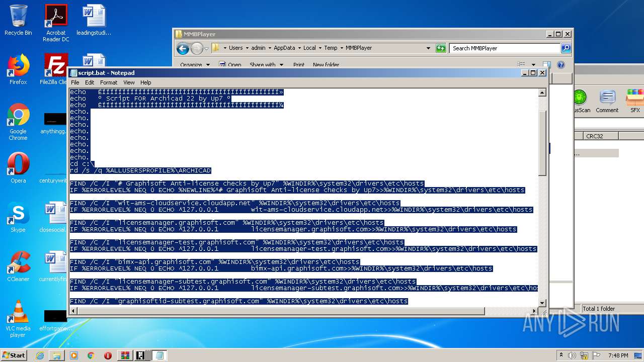Click the 7:48 PM taskbar clock
The image size is (644, 362).
618,355
